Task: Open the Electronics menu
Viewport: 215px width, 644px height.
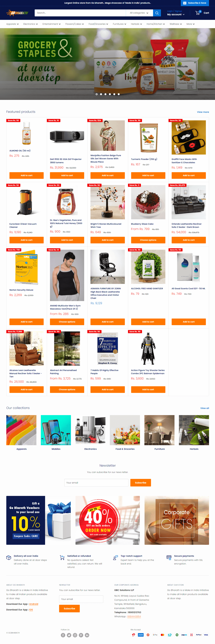Action: pyautogui.click(x=30, y=24)
